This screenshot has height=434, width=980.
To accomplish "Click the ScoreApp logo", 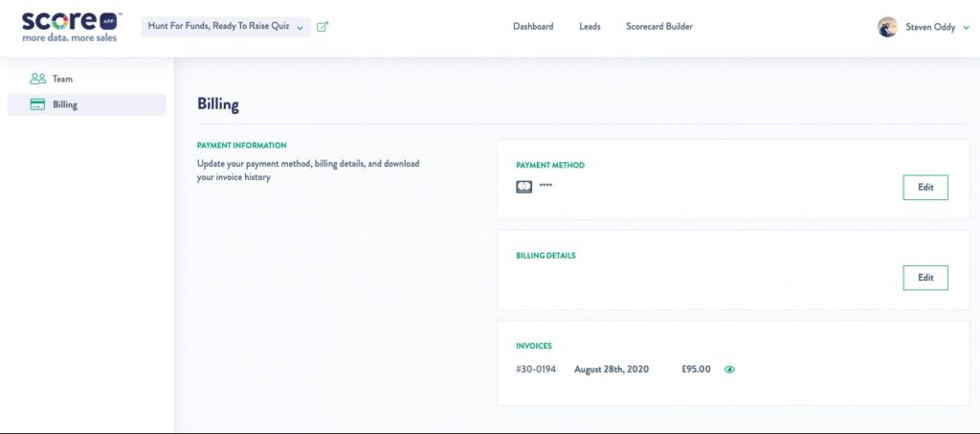I will [71, 27].
